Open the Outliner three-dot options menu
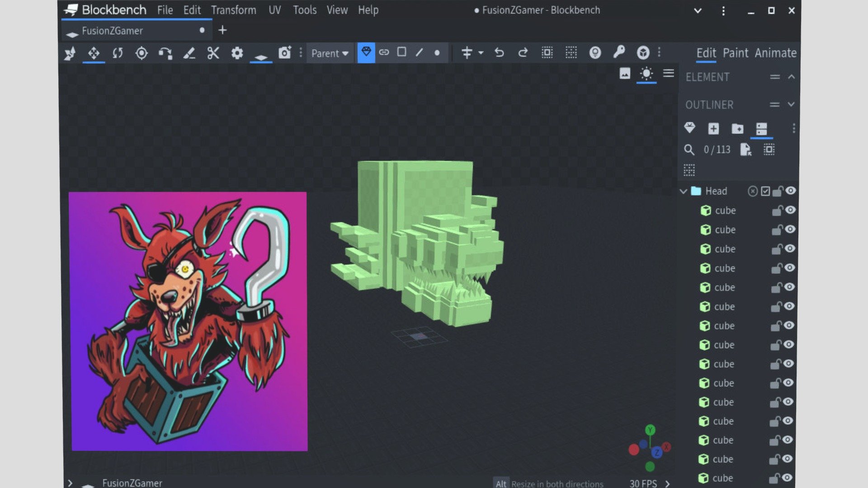Viewport: 868px width, 488px height. (x=794, y=129)
